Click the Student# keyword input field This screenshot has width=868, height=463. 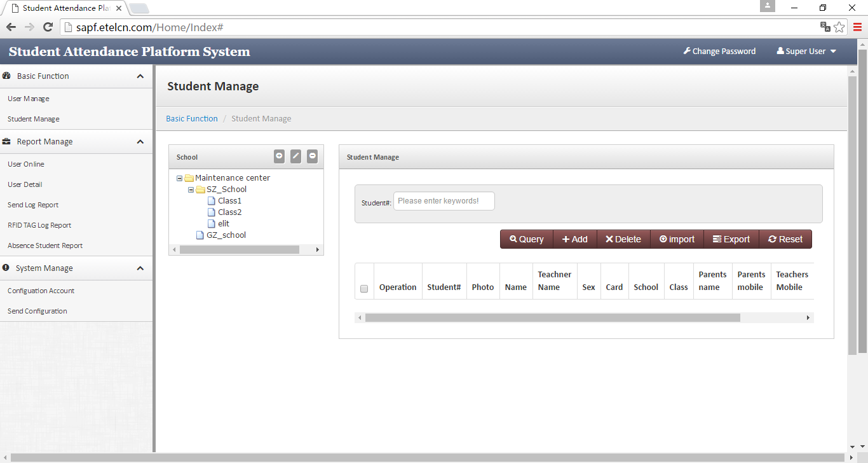coord(444,201)
